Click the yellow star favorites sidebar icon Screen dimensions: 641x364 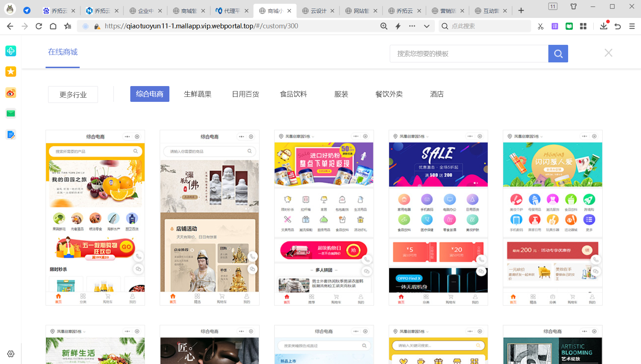pyautogui.click(x=11, y=72)
